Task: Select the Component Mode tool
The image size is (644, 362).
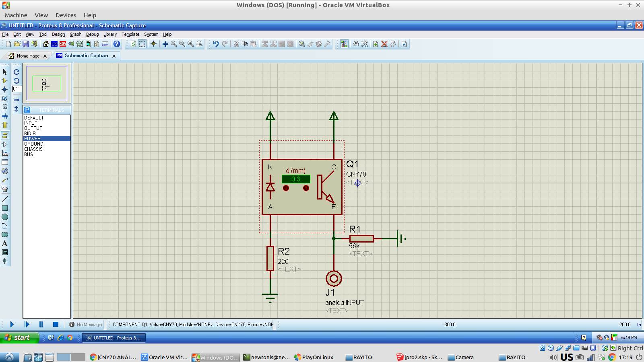Action: pos(5,80)
